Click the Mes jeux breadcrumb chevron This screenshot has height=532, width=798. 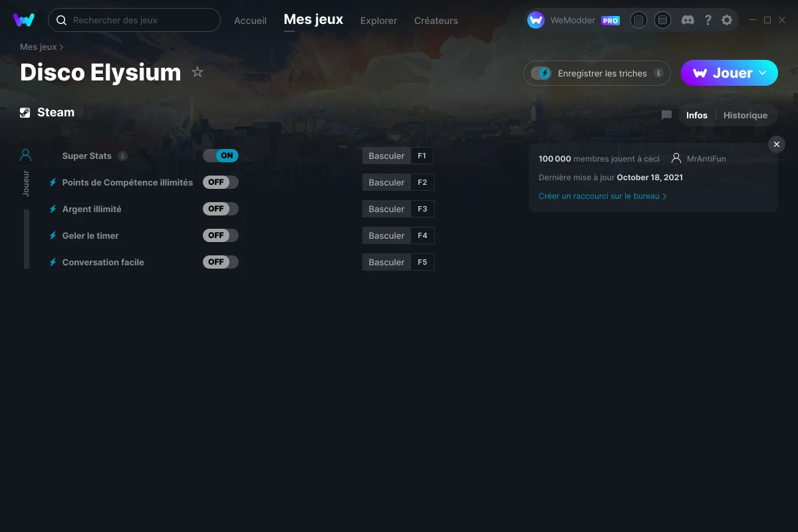[x=62, y=47]
